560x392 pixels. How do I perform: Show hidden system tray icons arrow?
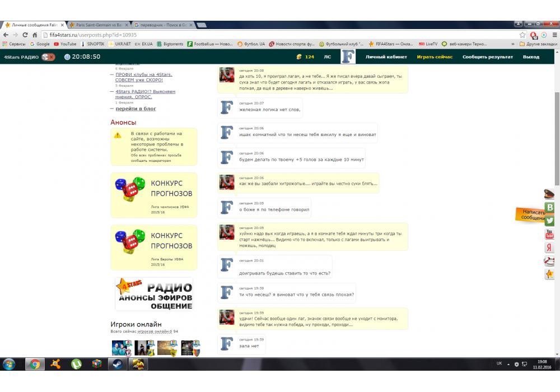pos(508,364)
